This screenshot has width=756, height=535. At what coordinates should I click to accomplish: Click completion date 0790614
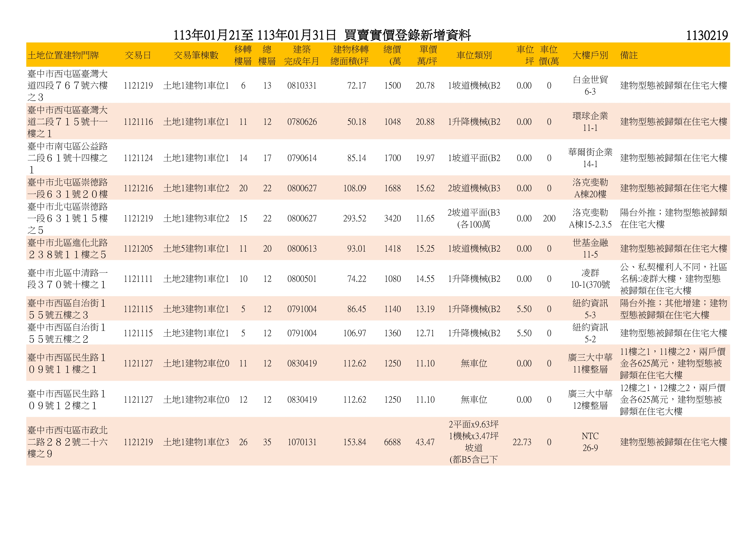coord(302,158)
